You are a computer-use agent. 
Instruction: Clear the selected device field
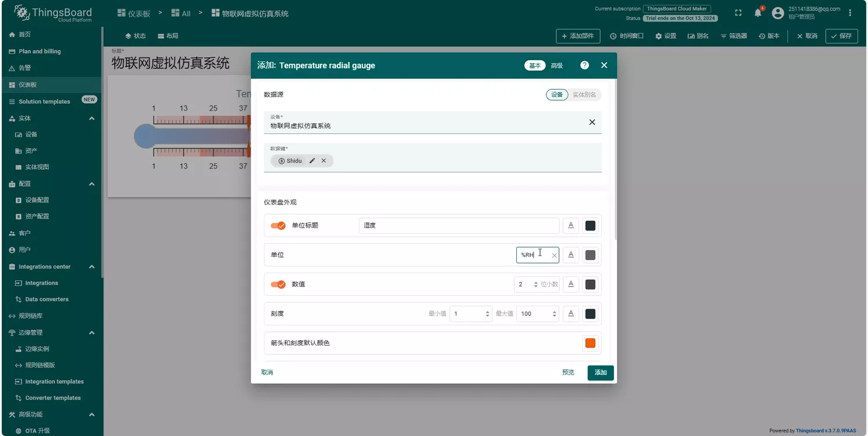tap(591, 122)
